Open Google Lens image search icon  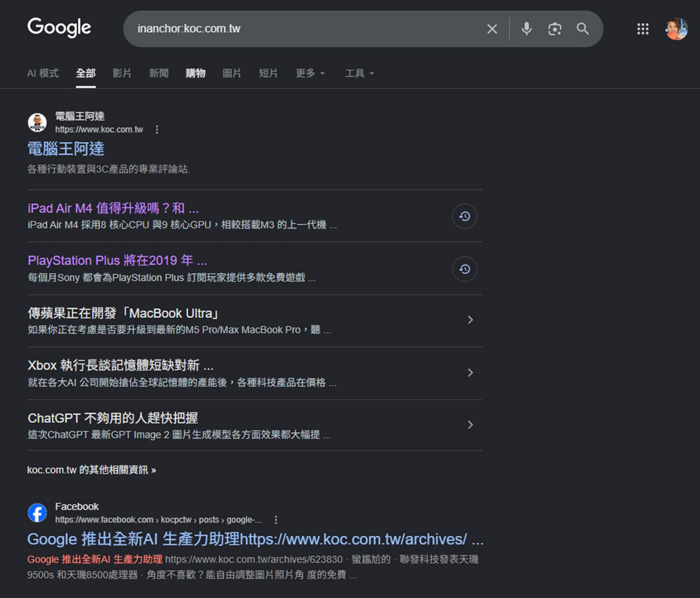click(x=554, y=29)
